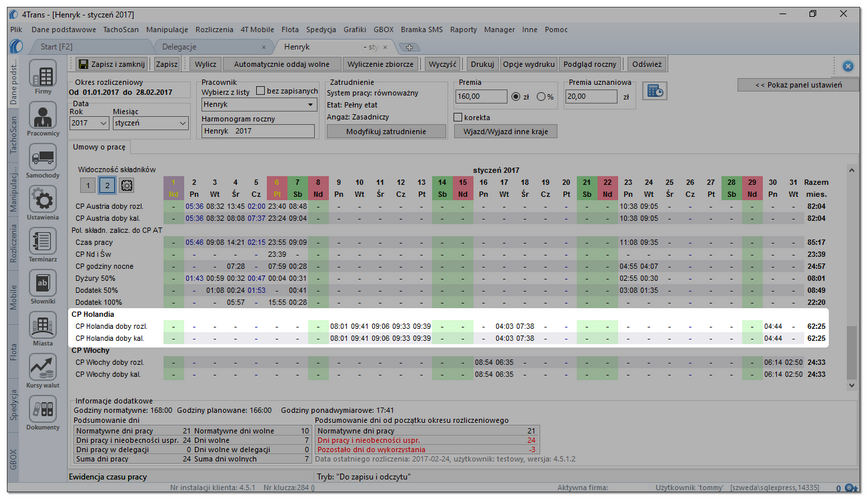Screen dimensions: 867x499
Task: Click the Wyliczenie zbiorcze button
Action: tap(380, 64)
